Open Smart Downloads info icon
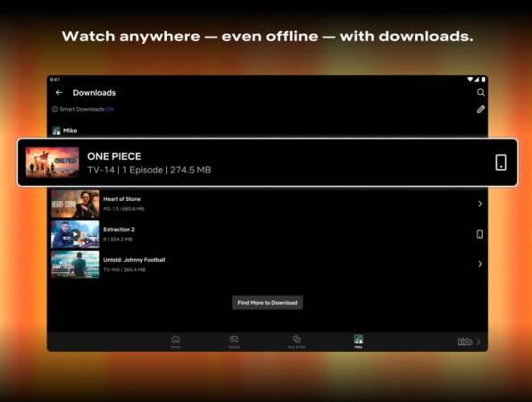 click(x=54, y=109)
